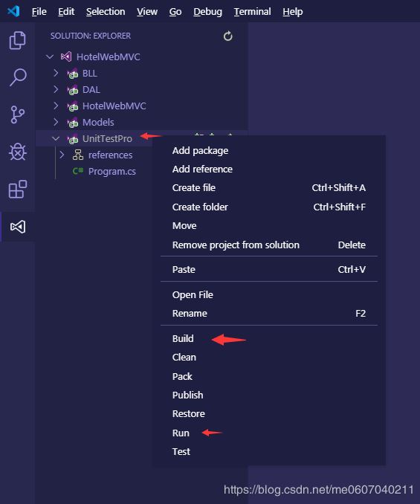Viewport: 420px width, 504px height.
Task: Select Add package menu entry
Action: pyautogui.click(x=200, y=150)
